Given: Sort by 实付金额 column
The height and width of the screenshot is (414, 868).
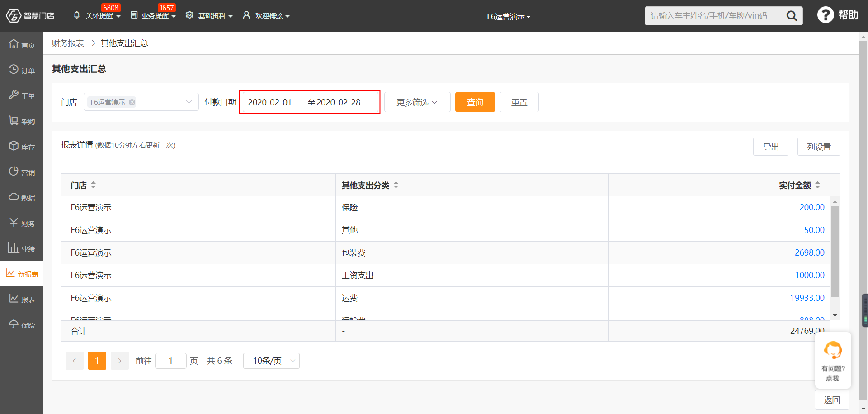Looking at the screenshot, I should (817, 185).
